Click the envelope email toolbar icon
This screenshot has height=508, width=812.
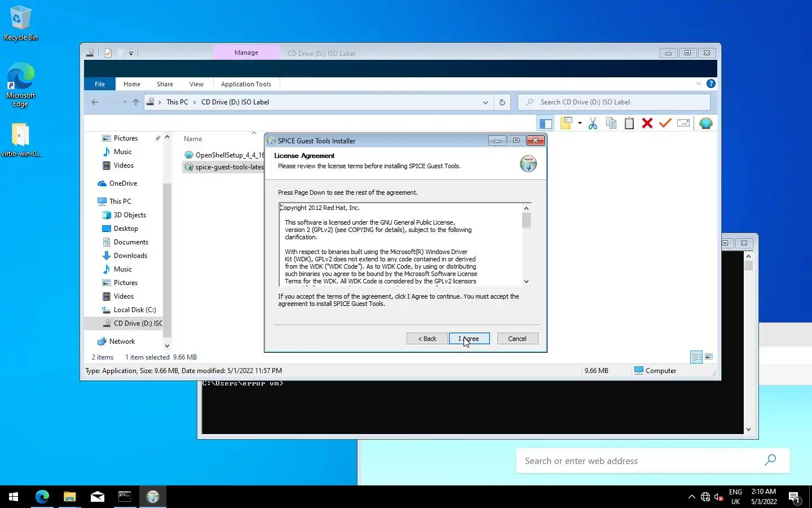(683, 123)
